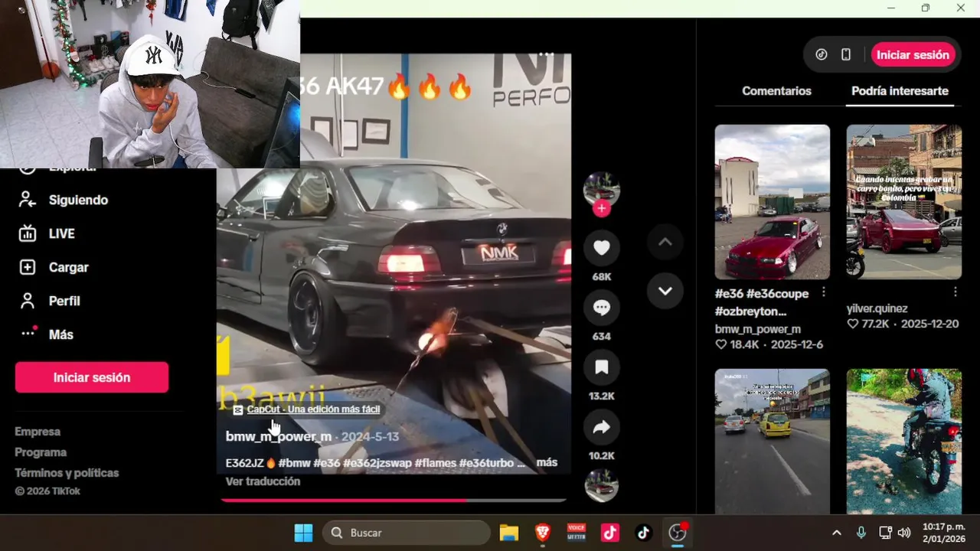Click the phone app icon in header
The width and height of the screenshot is (980, 551).
[x=846, y=54]
